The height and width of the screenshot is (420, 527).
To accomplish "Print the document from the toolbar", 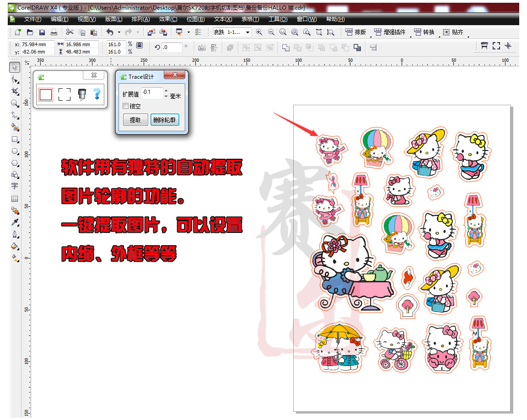I will click(x=54, y=32).
